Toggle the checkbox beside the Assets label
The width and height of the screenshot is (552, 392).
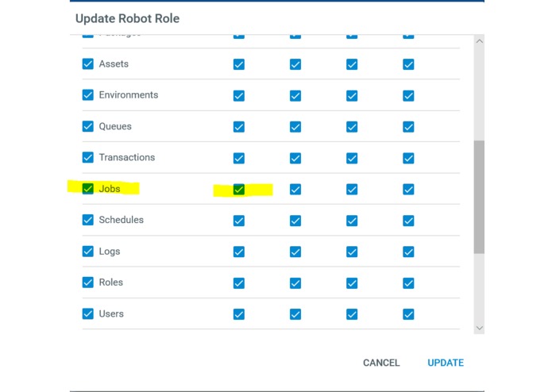coord(88,64)
